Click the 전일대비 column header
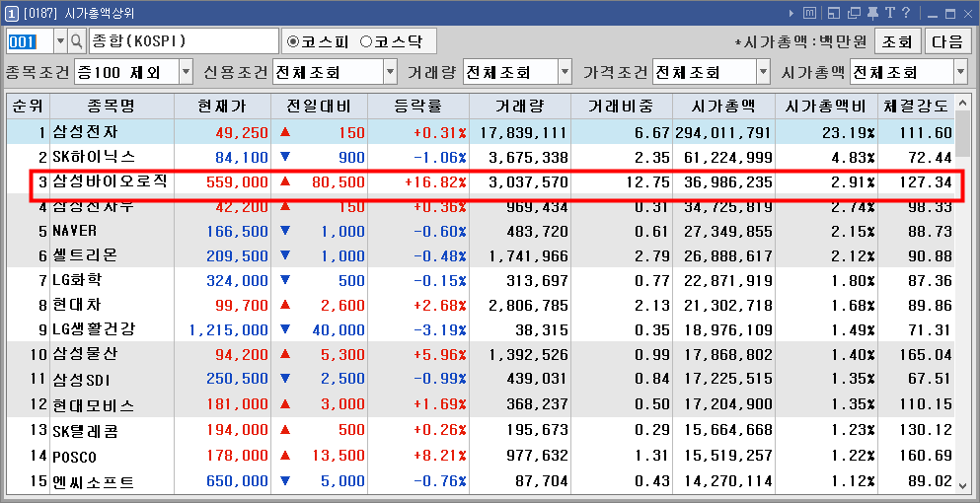 click(319, 107)
